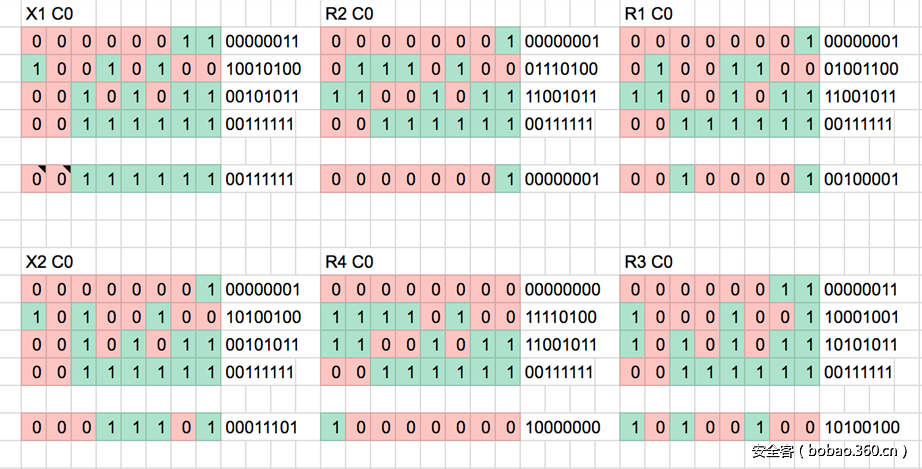Click the "R4 C0" label cell
The width and height of the screenshot is (922, 469).
click(x=349, y=262)
